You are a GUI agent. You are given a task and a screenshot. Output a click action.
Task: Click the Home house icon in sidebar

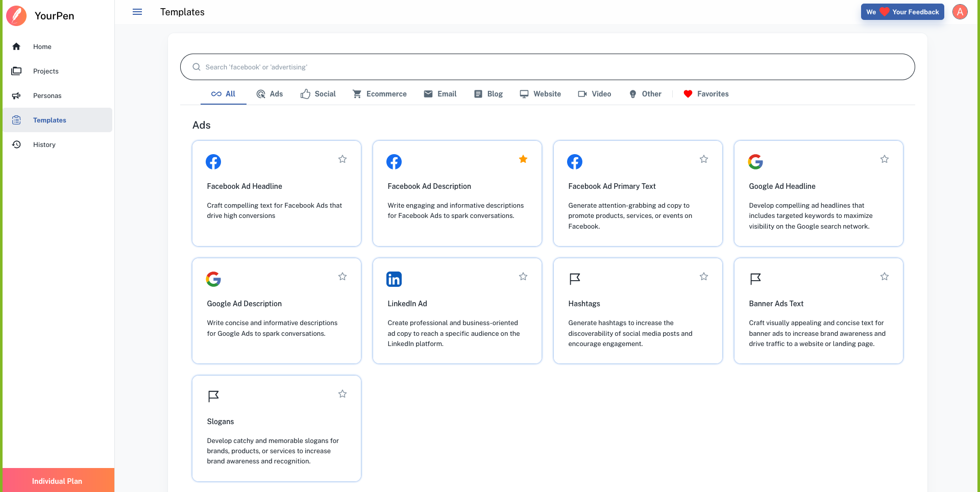pyautogui.click(x=16, y=46)
